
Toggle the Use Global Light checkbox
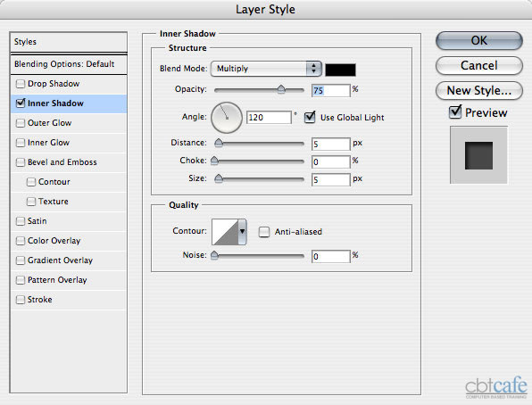point(310,118)
